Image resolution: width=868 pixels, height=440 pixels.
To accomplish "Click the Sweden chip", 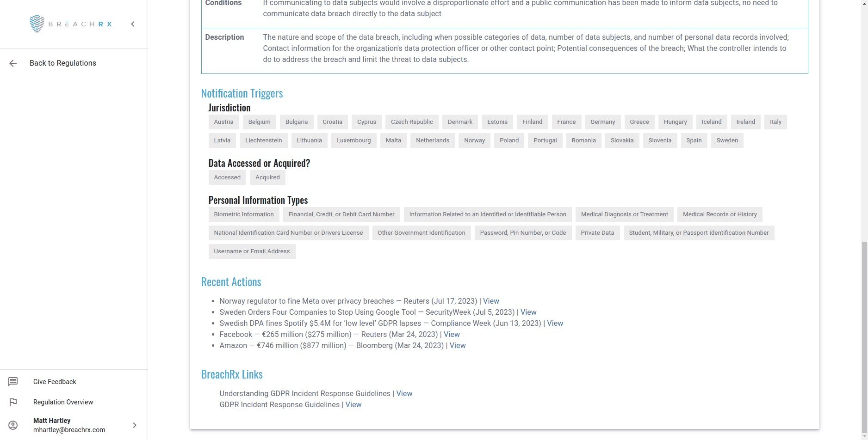I will click(x=727, y=141).
